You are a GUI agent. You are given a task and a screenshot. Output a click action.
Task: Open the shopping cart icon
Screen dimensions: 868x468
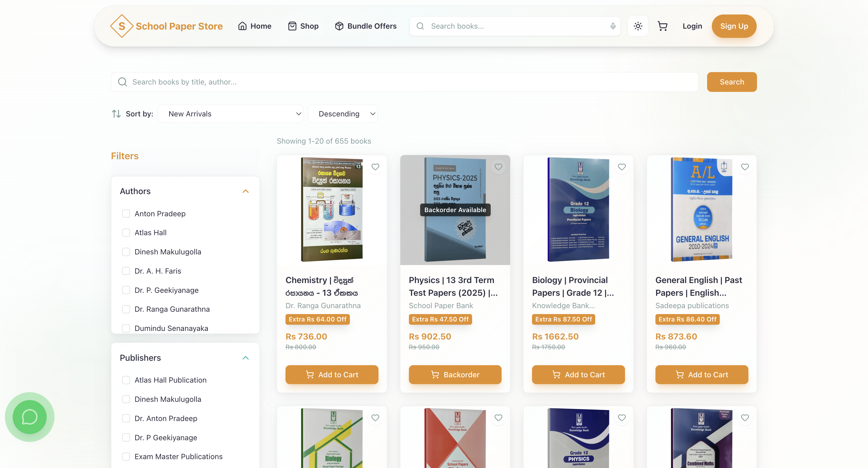tap(662, 26)
